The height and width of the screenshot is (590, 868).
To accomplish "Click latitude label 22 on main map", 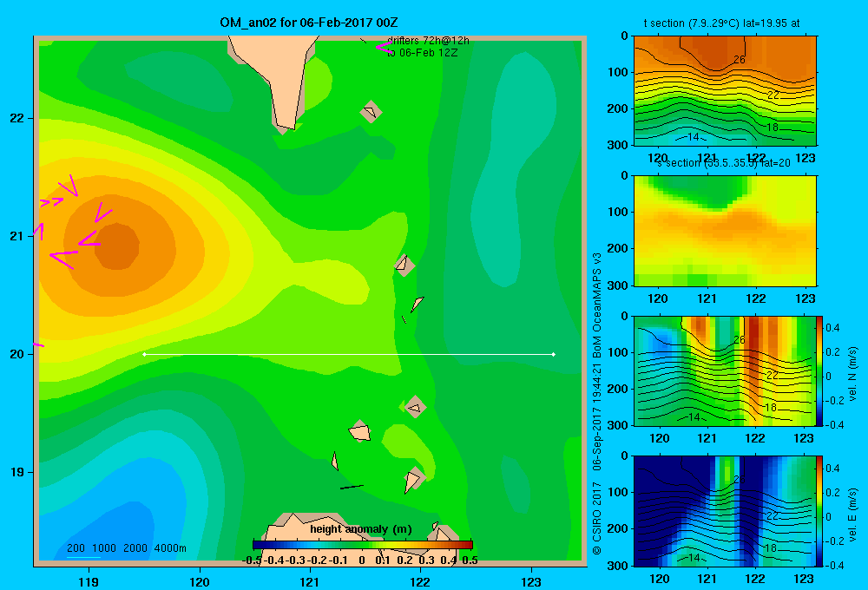I will [x=17, y=118].
